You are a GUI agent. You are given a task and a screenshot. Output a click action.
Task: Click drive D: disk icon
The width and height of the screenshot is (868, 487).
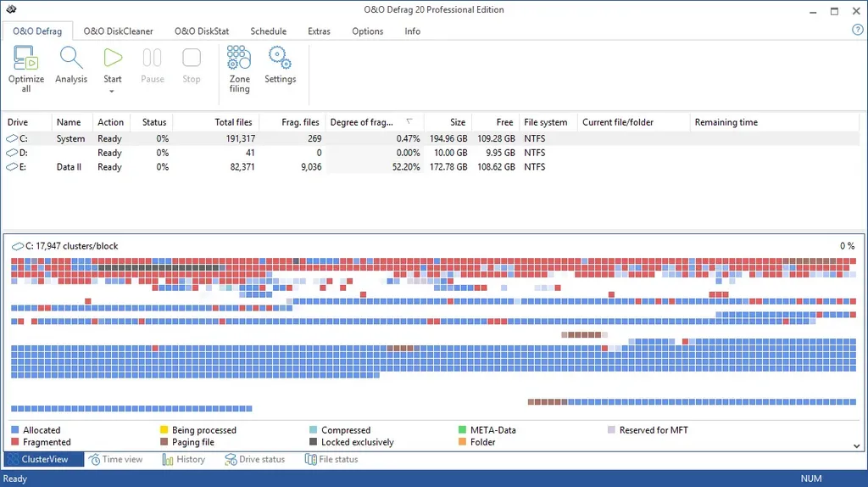(x=12, y=153)
